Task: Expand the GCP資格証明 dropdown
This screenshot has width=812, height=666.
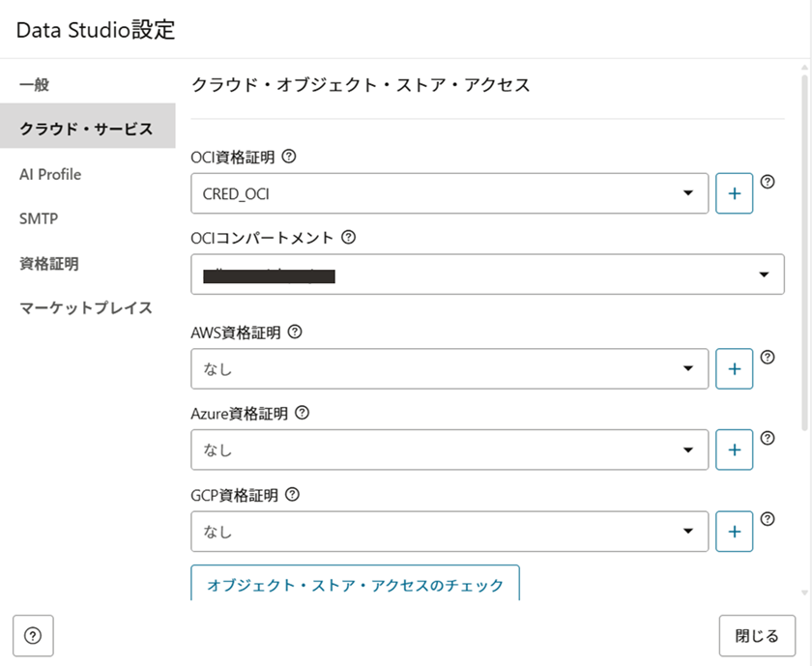Action: pyautogui.click(x=449, y=531)
